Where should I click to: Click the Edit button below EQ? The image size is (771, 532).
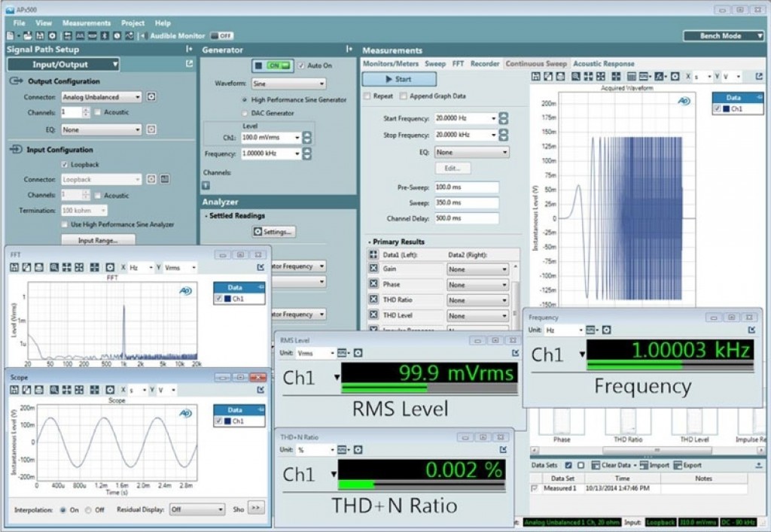point(453,167)
